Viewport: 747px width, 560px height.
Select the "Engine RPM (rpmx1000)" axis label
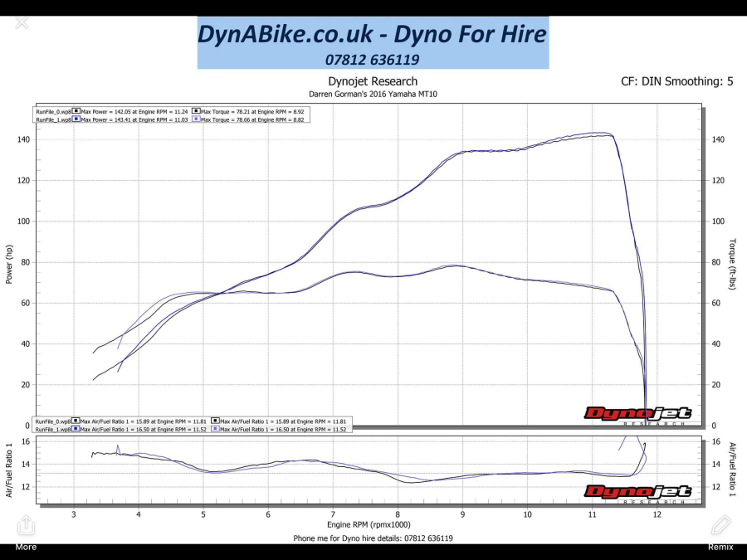point(369,525)
